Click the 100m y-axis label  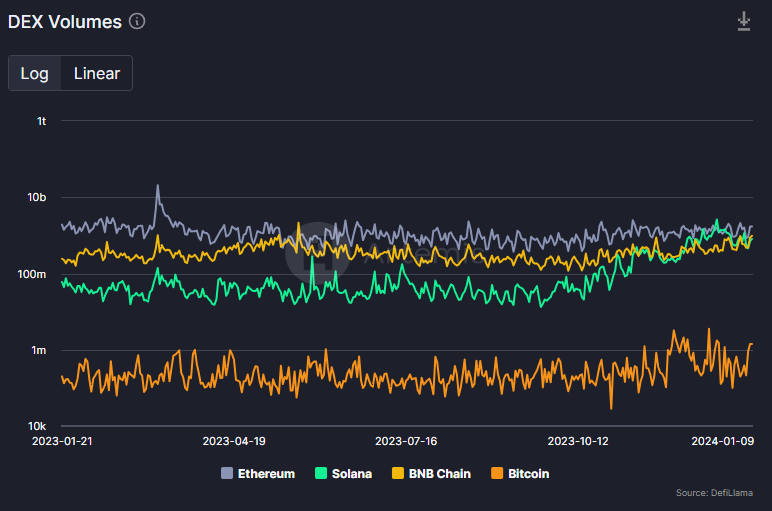click(32, 274)
